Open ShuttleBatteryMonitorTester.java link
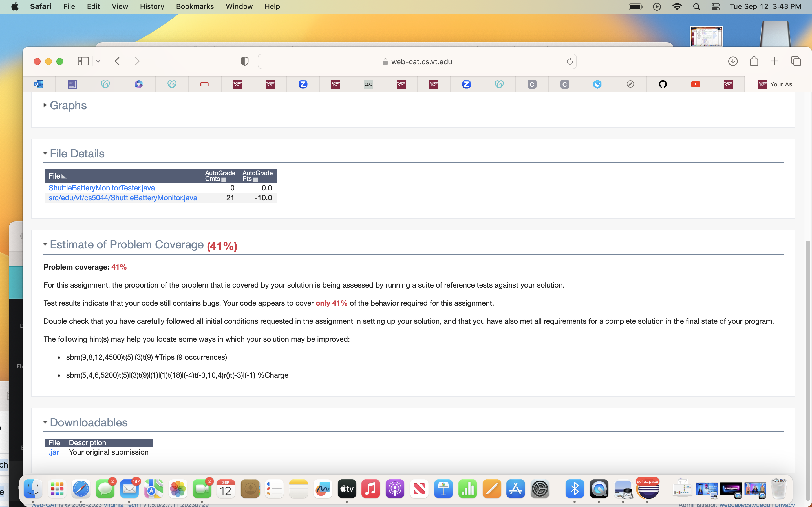The image size is (812, 507). point(102,188)
